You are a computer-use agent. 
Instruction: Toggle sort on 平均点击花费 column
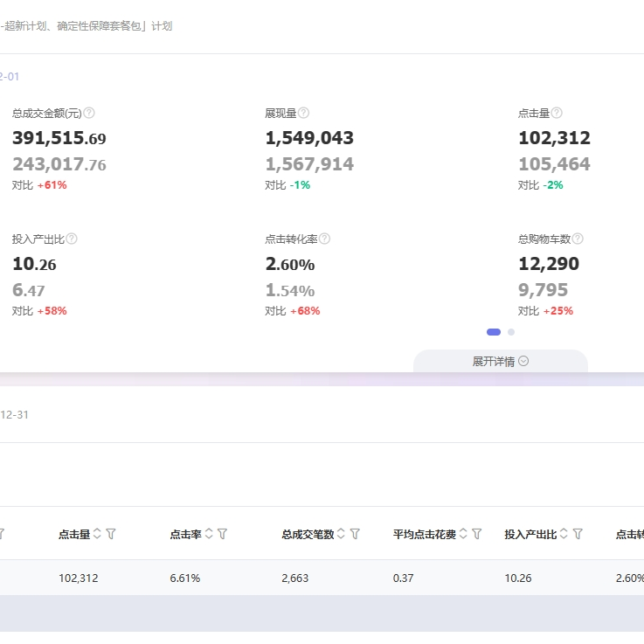coord(463,534)
